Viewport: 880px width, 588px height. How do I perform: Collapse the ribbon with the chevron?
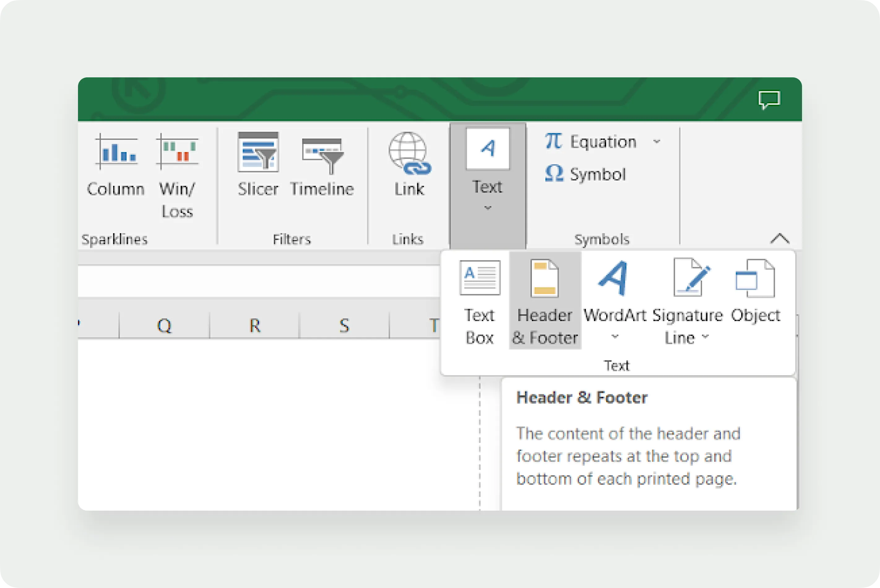[x=780, y=239]
